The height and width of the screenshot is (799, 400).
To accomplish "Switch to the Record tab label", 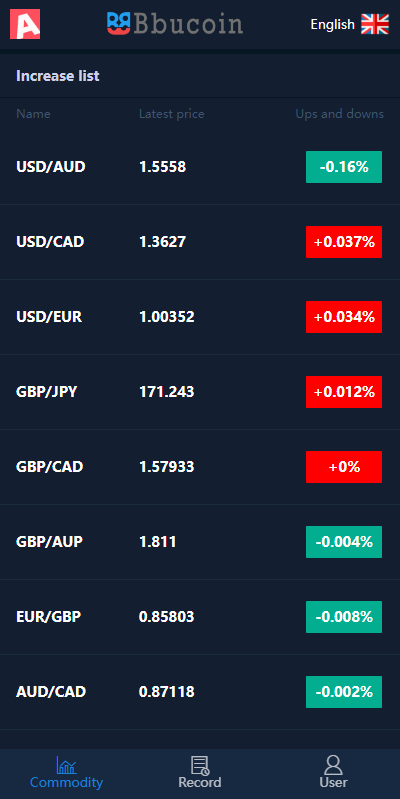I will [x=200, y=782].
